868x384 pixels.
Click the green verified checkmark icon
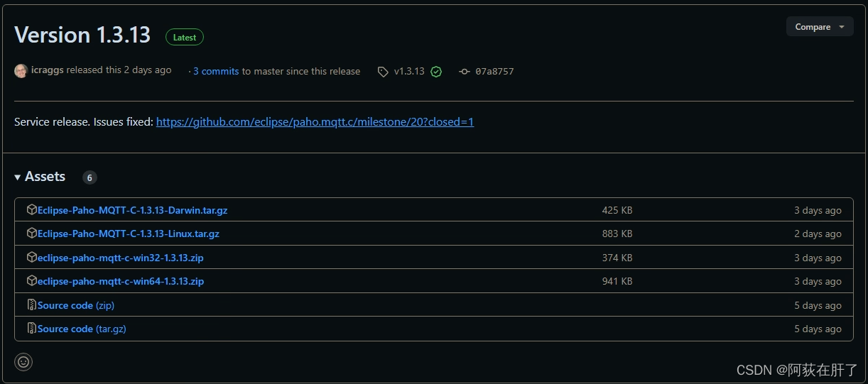tap(436, 72)
